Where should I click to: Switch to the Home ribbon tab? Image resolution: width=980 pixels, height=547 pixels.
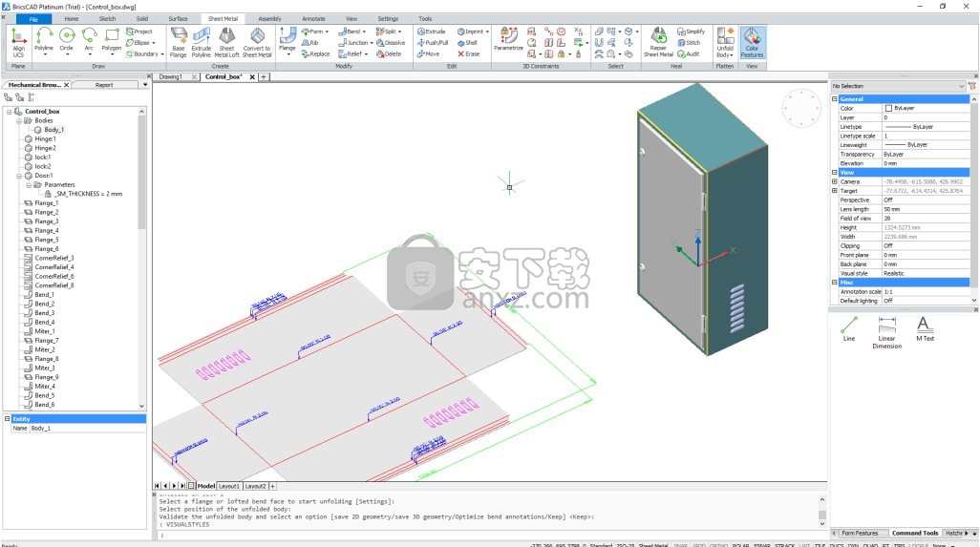point(72,19)
